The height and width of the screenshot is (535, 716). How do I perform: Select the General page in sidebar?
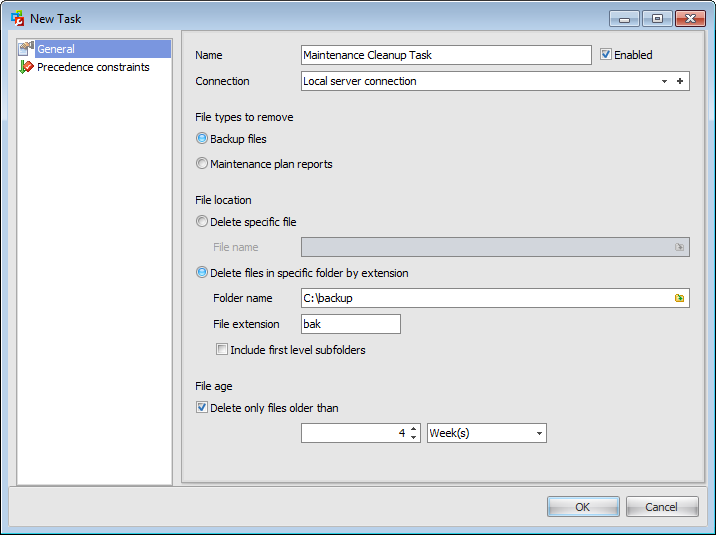click(x=94, y=49)
